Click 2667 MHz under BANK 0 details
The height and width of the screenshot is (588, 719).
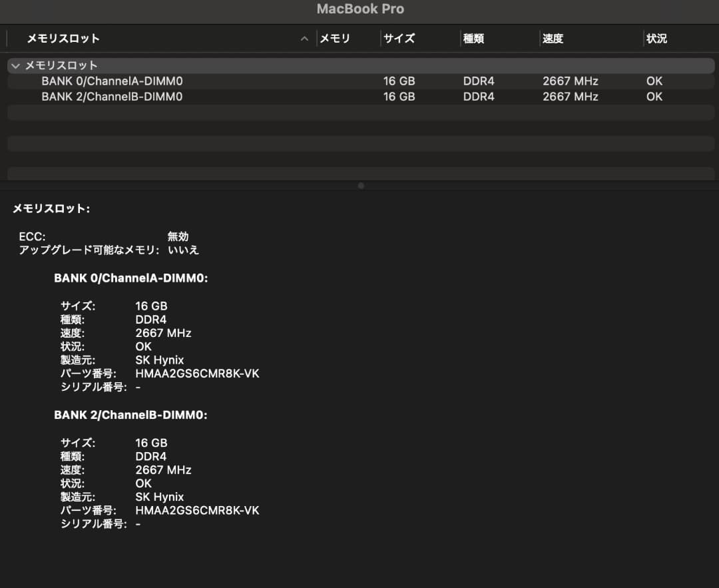coord(163,333)
